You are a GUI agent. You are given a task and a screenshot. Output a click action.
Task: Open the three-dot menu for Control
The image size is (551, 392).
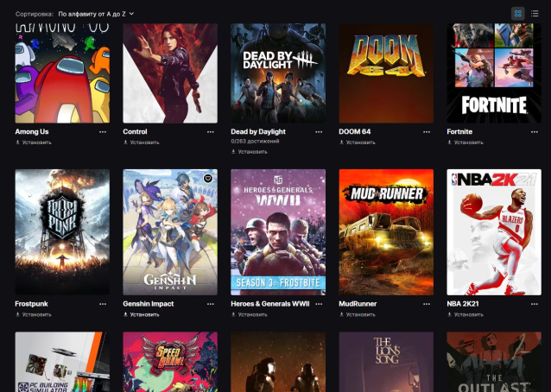(211, 132)
